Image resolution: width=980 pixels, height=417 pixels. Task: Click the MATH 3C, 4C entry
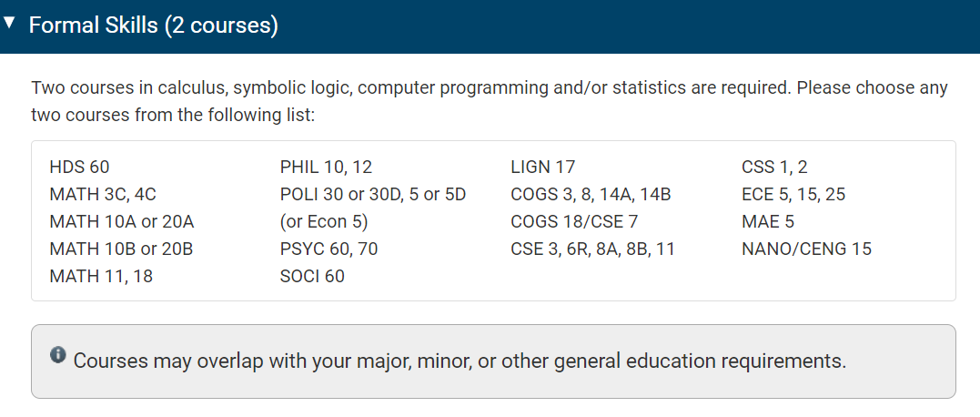[x=103, y=195]
